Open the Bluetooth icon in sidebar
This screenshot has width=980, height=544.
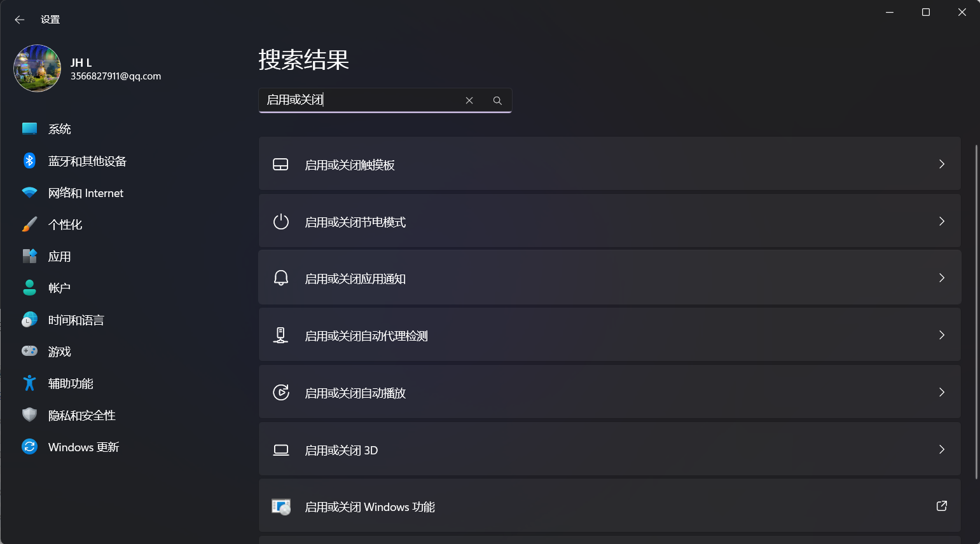coord(29,161)
